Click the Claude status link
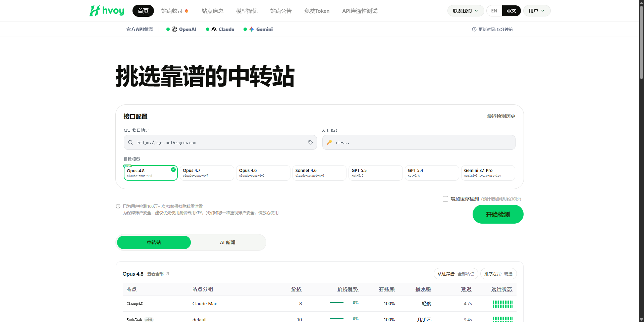This screenshot has width=644, height=322. 220,29
